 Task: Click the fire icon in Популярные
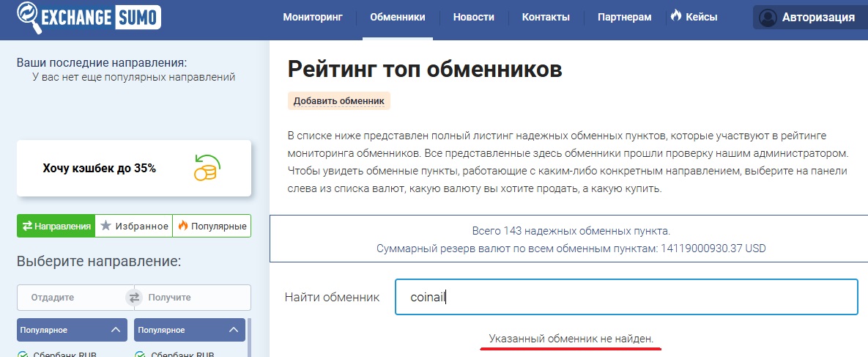pyautogui.click(x=182, y=226)
